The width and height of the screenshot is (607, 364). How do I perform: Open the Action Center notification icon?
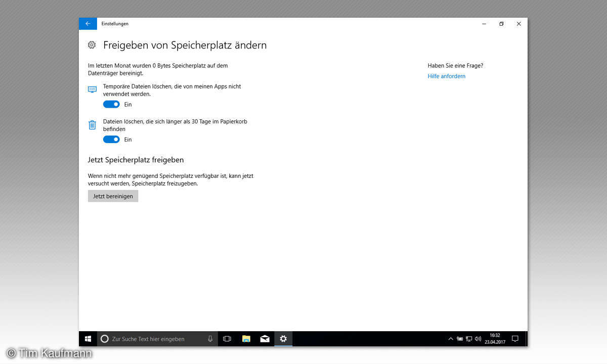click(x=515, y=339)
